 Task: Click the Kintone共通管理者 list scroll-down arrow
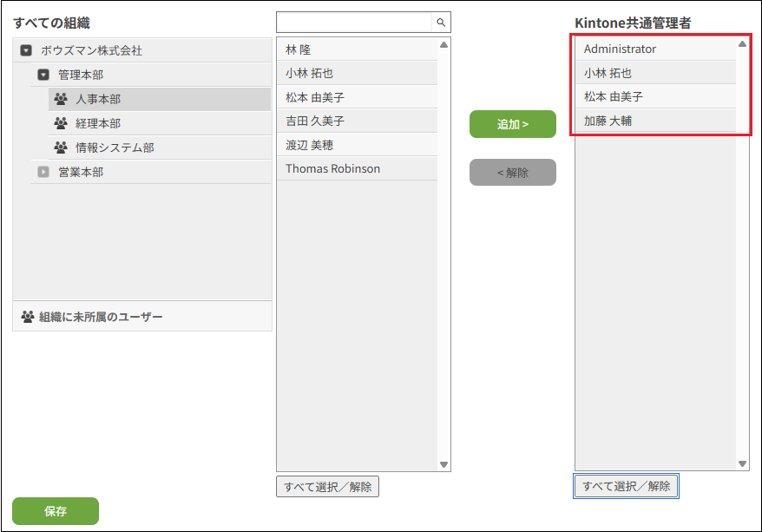[742, 463]
